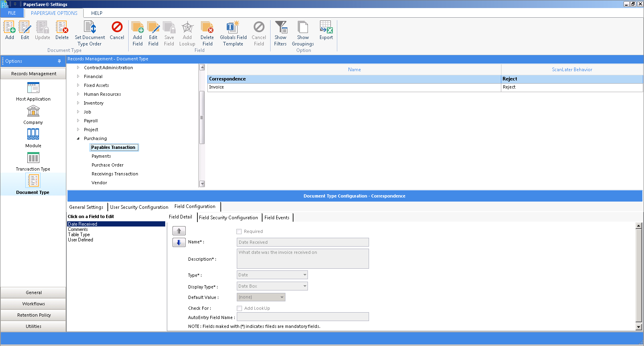The height and width of the screenshot is (346, 644).
Task: Switch to PAPERSAVE OPTIONS ribbon tab
Action: tap(54, 13)
